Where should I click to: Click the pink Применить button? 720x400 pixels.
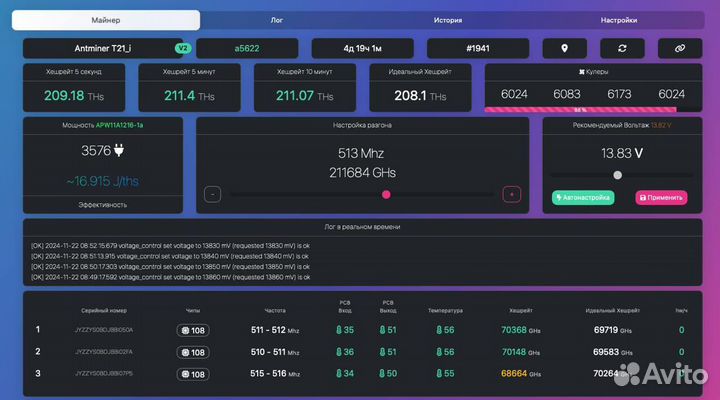click(661, 198)
